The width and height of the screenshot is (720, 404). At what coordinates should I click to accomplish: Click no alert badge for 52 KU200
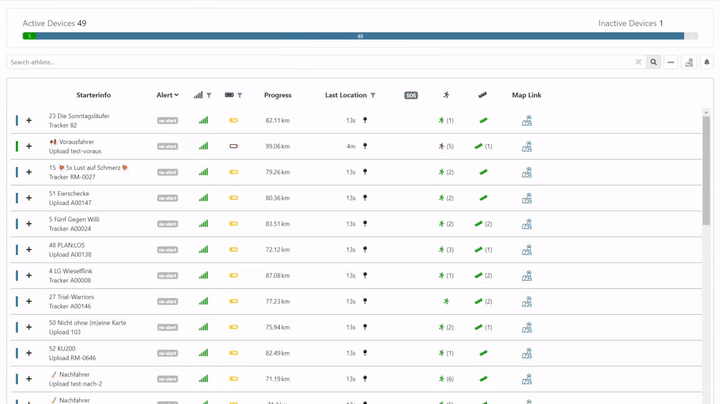(167, 354)
